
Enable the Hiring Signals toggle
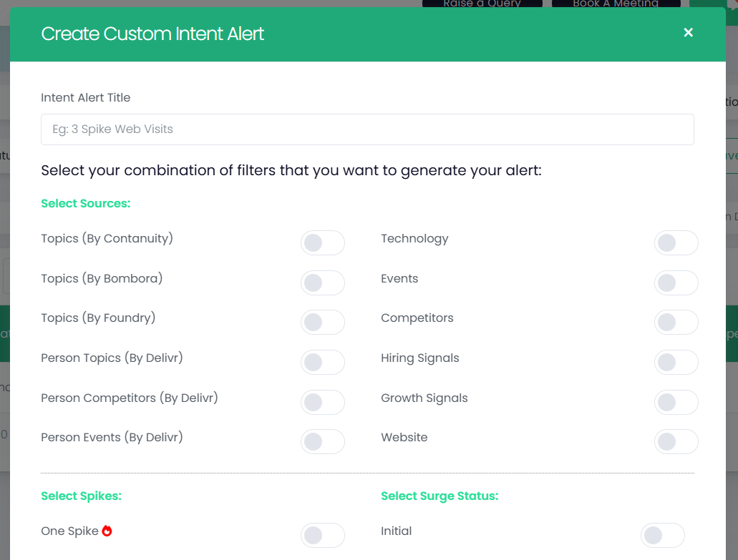coord(676,363)
